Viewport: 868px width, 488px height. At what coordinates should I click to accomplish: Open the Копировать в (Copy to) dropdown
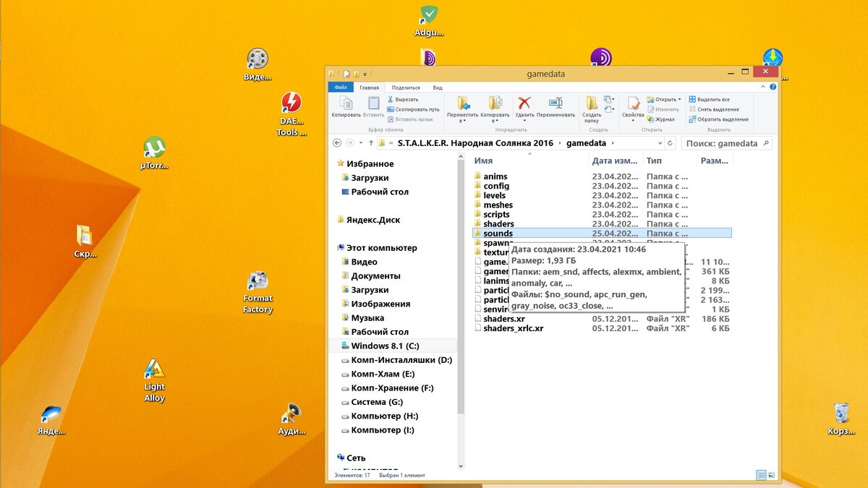pyautogui.click(x=495, y=109)
